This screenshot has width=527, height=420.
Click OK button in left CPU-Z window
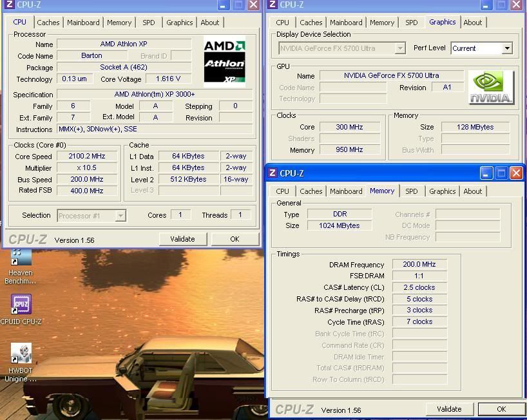235,239
